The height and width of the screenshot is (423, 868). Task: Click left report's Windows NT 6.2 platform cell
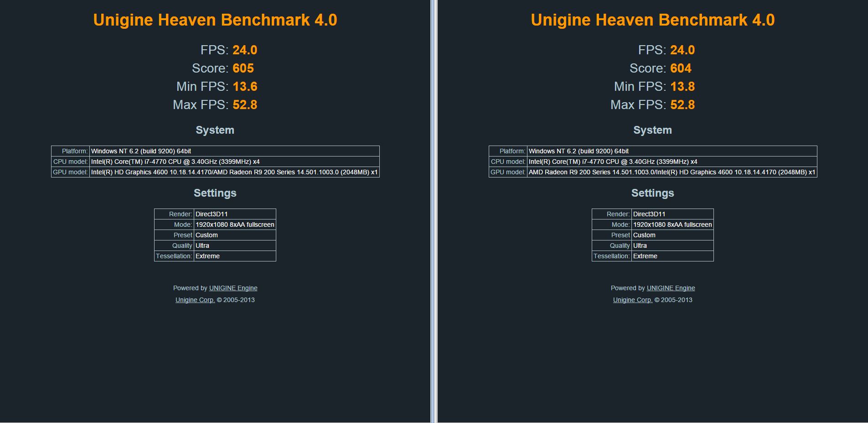click(x=234, y=151)
